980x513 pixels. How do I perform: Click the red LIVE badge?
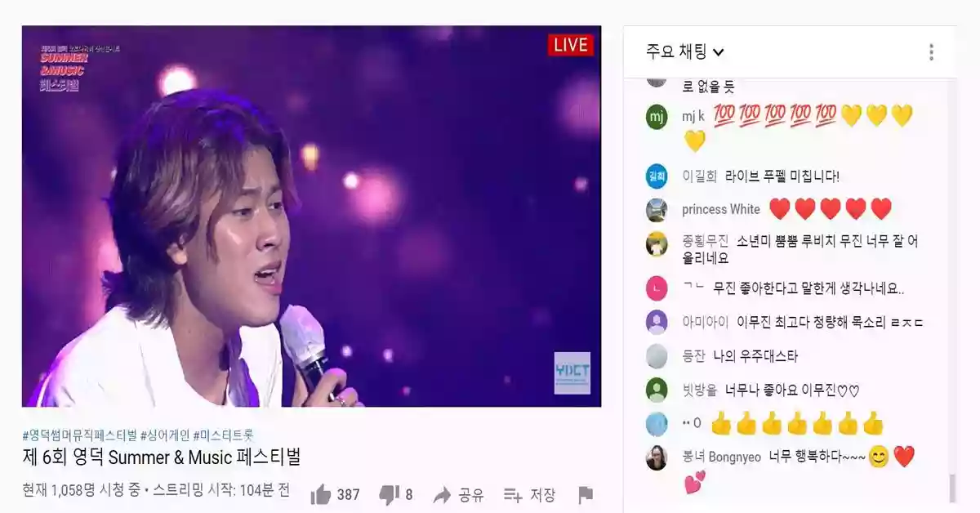click(570, 45)
